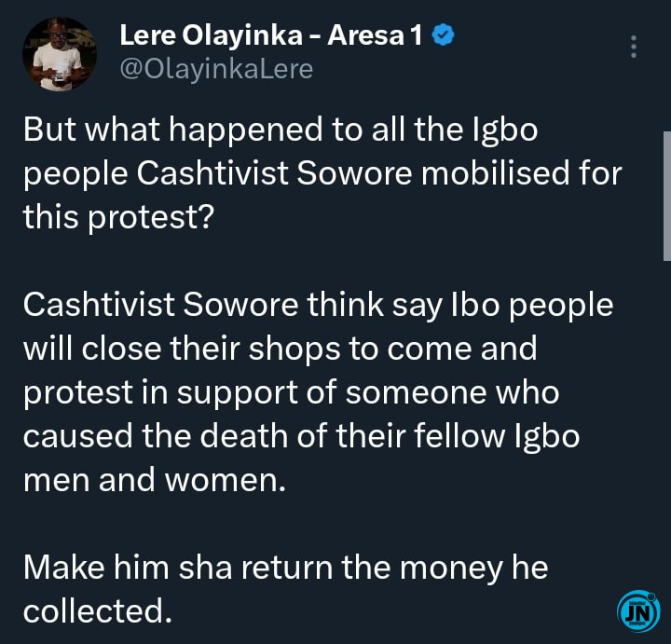Click the JN watermark logo

pyautogui.click(x=638, y=611)
